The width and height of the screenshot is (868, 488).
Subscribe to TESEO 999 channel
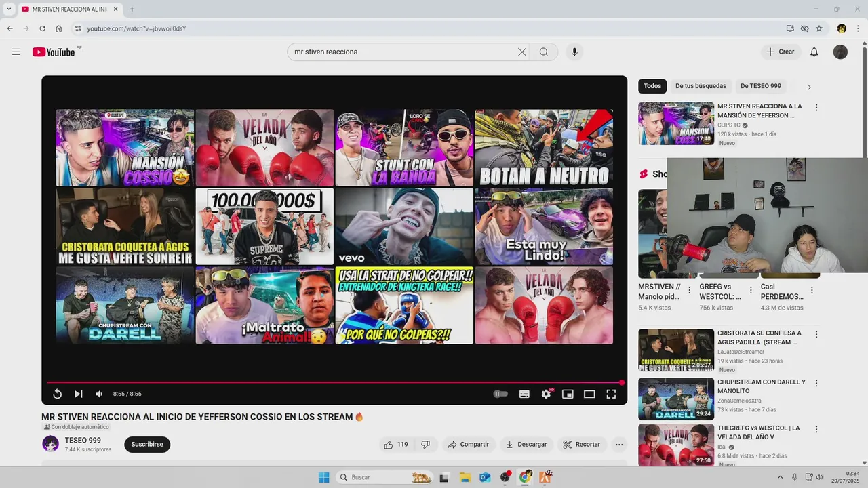147,445
